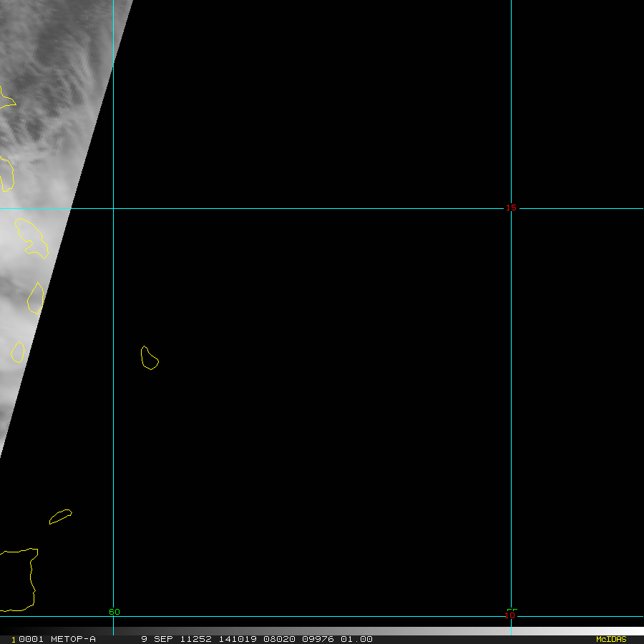Click the red 15 latitude label
Image resolution: width=644 pixels, height=644 pixels.
pyautogui.click(x=511, y=208)
